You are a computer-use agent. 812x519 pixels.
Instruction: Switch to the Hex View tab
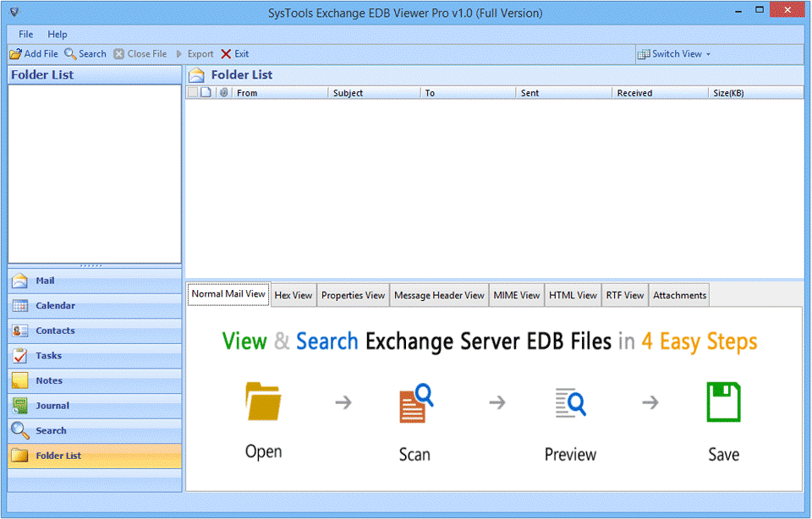tap(293, 295)
